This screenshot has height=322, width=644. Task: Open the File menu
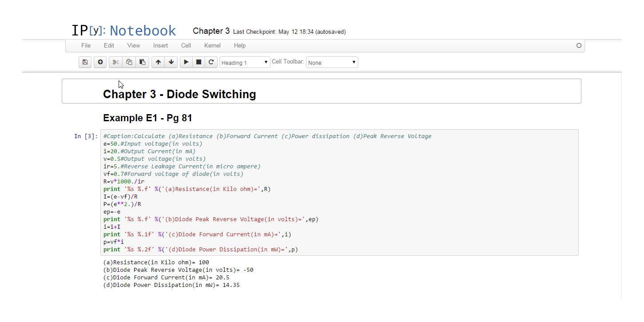point(86,45)
